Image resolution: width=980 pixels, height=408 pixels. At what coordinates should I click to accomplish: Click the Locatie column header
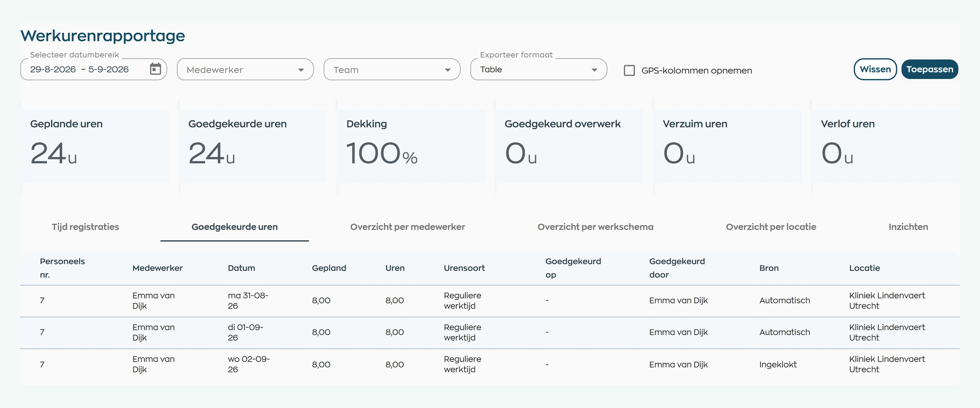point(864,268)
